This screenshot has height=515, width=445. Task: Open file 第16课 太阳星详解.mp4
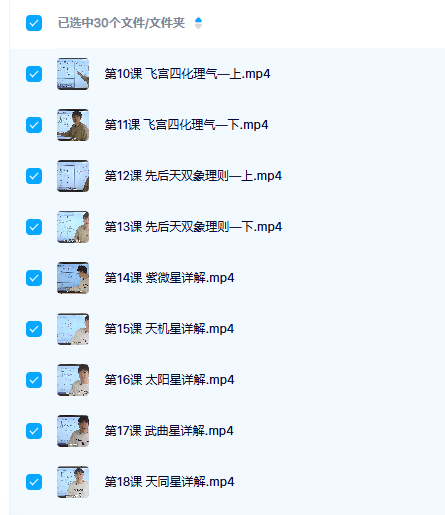point(169,380)
